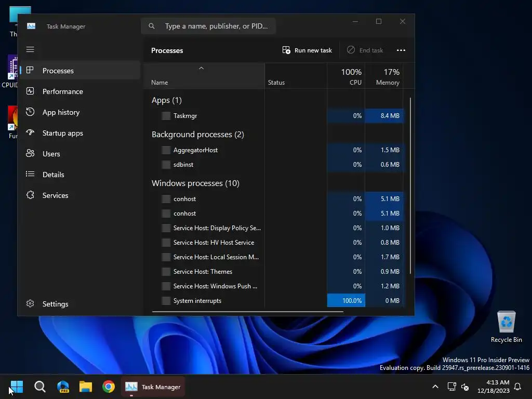Click the search box in Task Manager
The image size is (532, 399).
pyautogui.click(x=208, y=26)
